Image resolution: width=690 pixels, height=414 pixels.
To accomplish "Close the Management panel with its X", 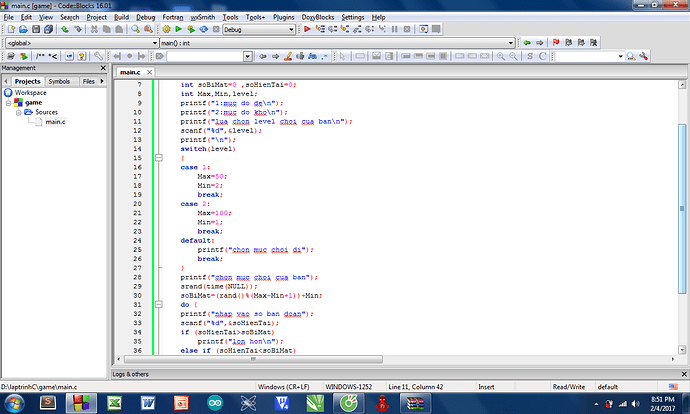I will (103, 68).
